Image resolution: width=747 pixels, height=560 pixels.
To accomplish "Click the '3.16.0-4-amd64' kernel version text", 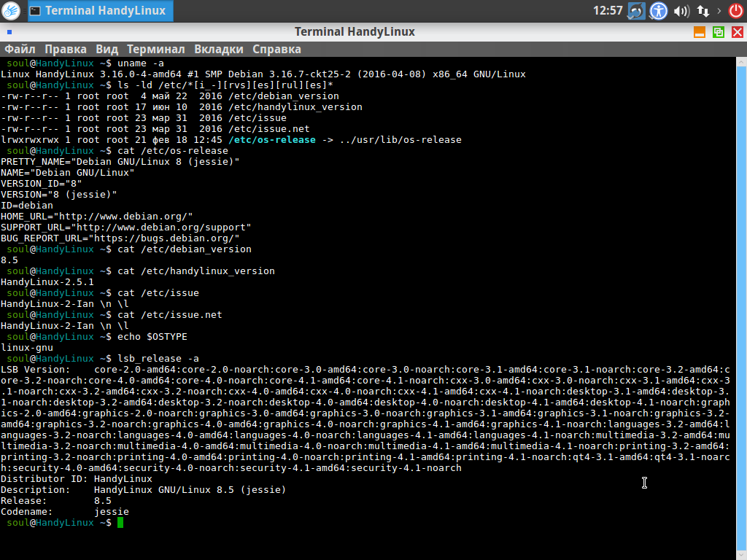I will [141, 74].
